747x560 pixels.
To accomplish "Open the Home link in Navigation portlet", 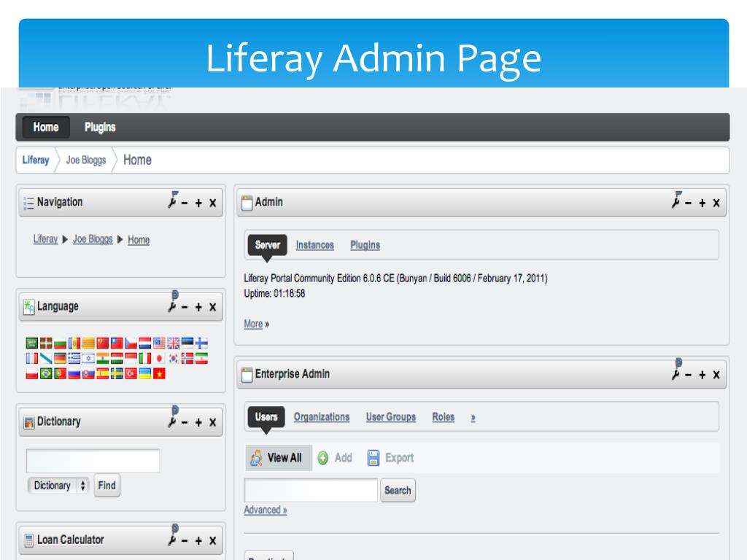I will pyautogui.click(x=139, y=240).
